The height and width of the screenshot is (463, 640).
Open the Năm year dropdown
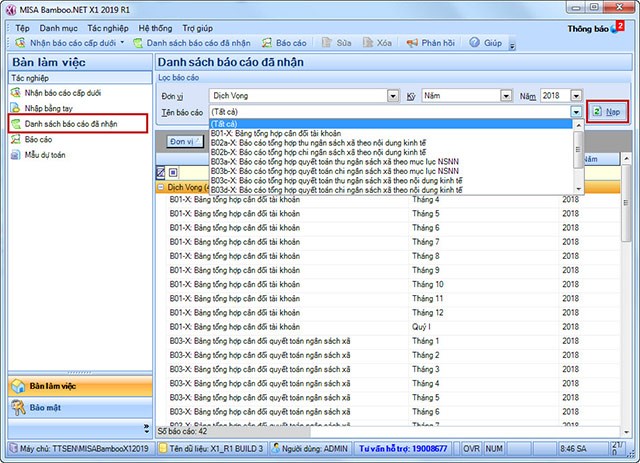click(x=576, y=95)
